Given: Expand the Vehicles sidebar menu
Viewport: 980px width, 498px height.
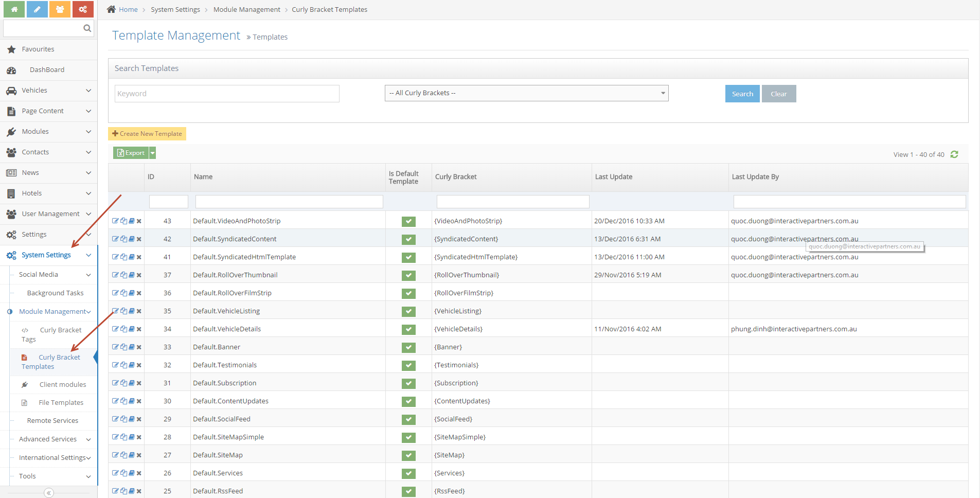Looking at the screenshot, I should point(49,91).
